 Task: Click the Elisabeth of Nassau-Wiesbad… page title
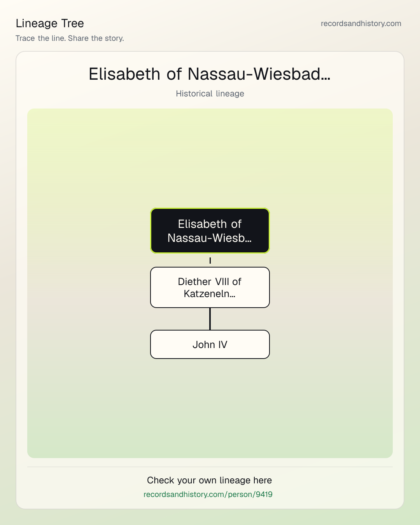pyautogui.click(x=210, y=74)
